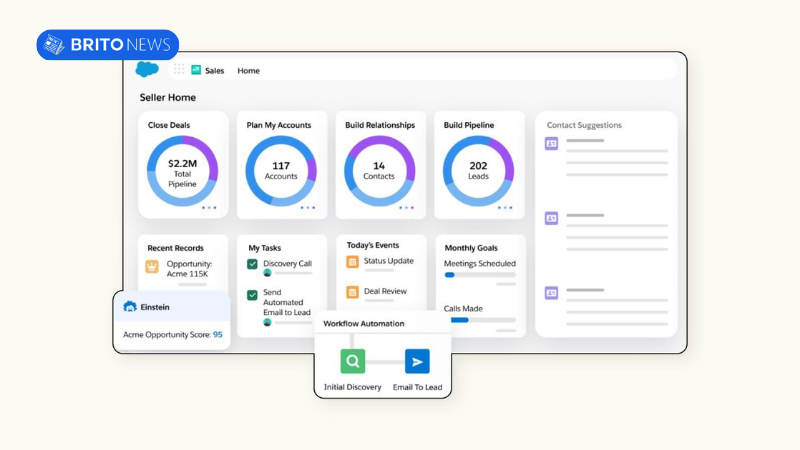Click the Recent Records heading

(176, 248)
